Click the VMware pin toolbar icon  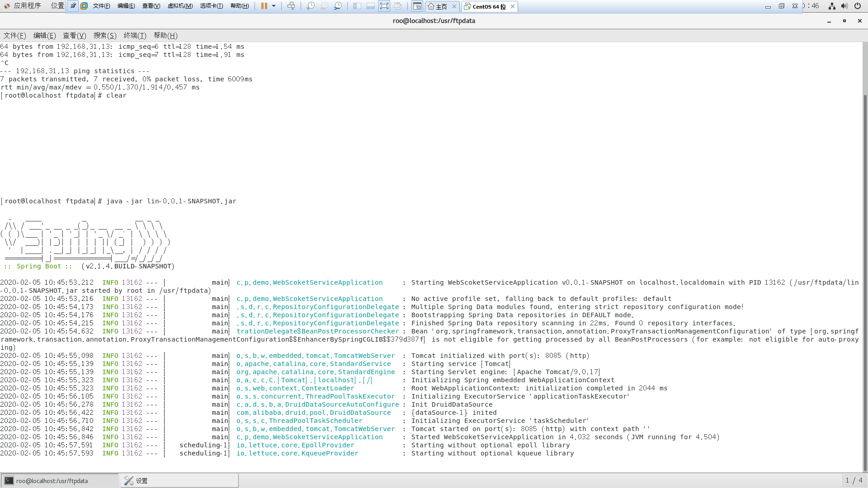(x=73, y=6)
